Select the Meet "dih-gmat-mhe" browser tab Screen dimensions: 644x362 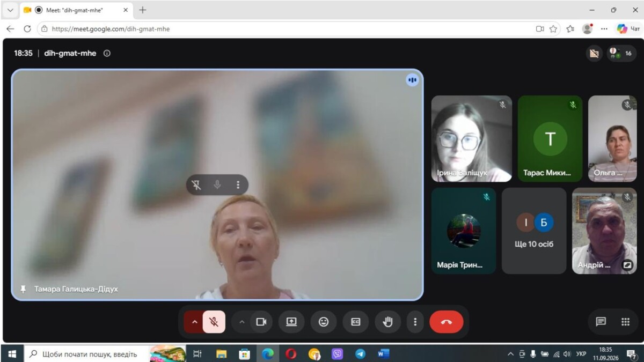point(74,10)
